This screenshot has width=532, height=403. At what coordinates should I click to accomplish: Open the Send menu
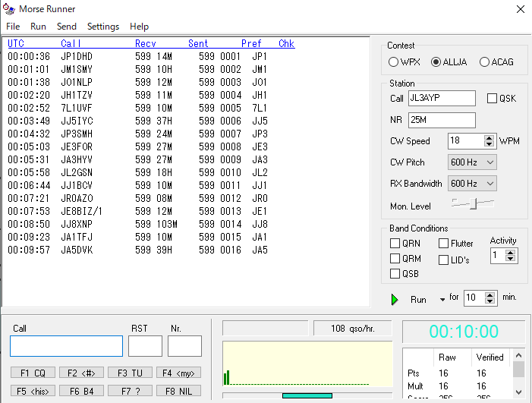tap(67, 27)
